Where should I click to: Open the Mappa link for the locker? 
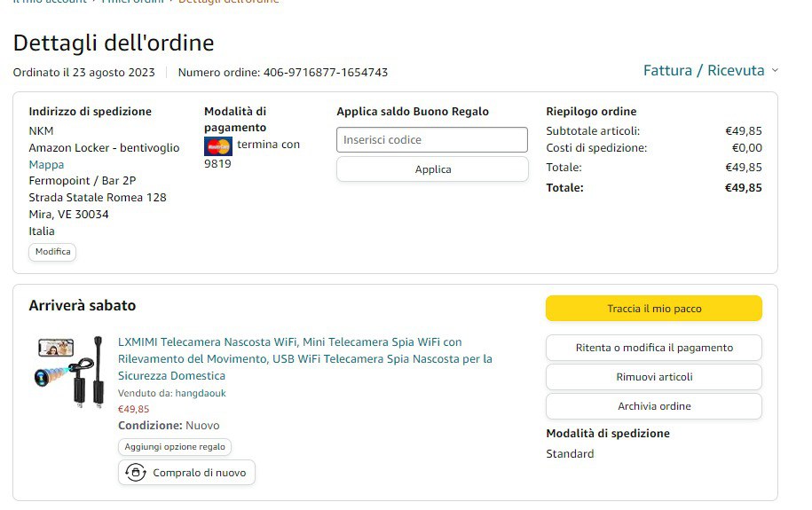click(x=46, y=164)
